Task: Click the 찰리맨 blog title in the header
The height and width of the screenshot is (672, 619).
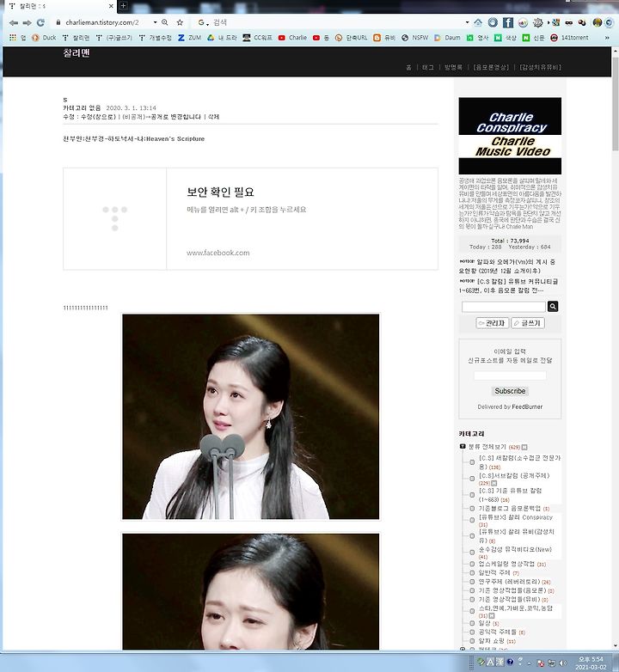Action: pyautogui.click(x=77, y=53)
